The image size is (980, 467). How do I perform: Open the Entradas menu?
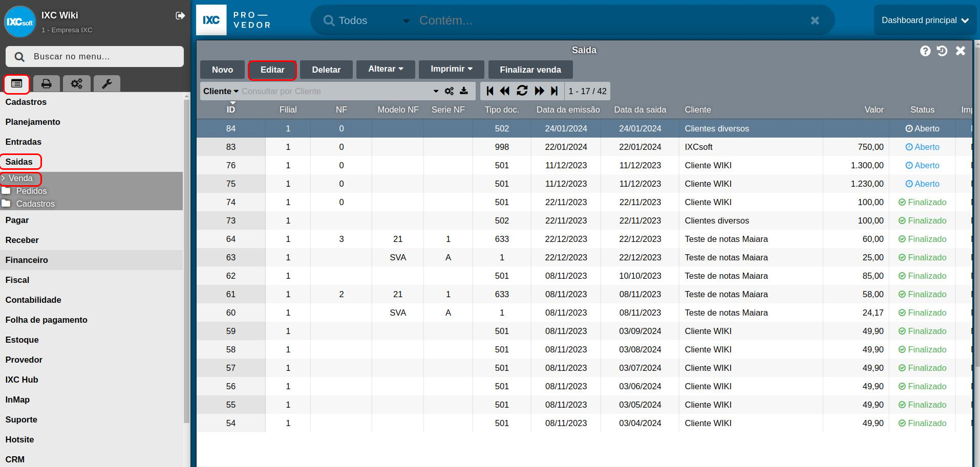24,142
